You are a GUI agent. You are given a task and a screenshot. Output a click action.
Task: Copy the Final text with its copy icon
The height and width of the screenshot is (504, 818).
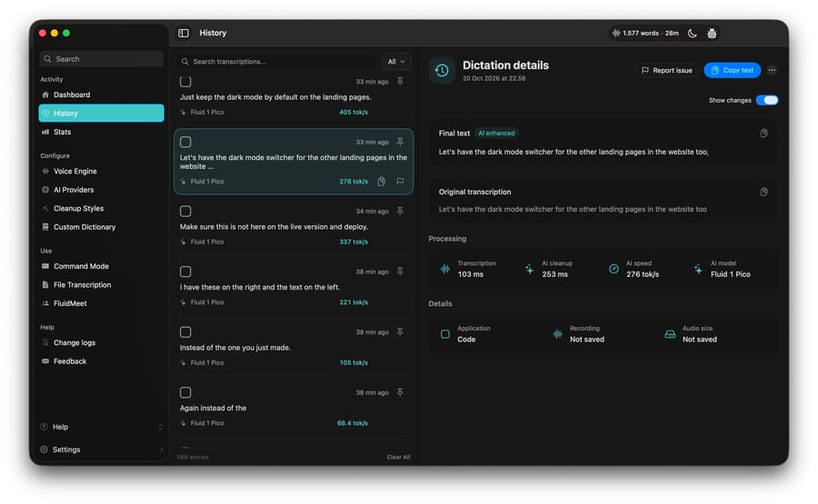763,133
